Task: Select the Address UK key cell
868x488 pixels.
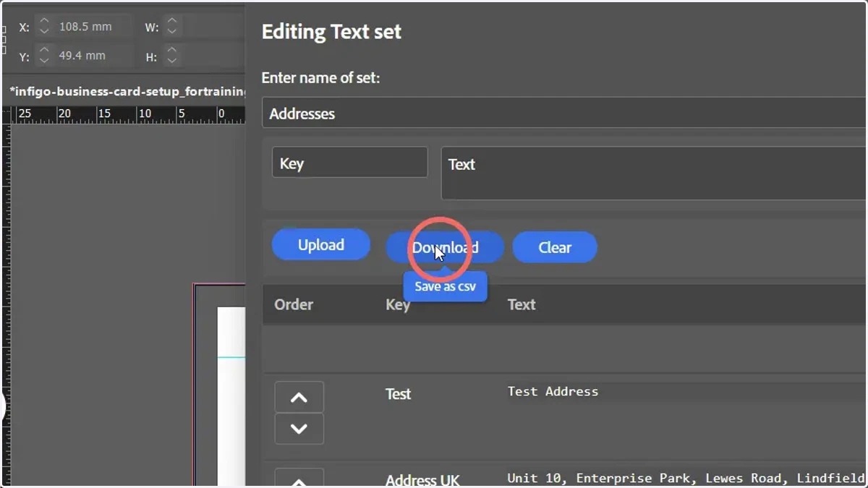Action: 422,480
